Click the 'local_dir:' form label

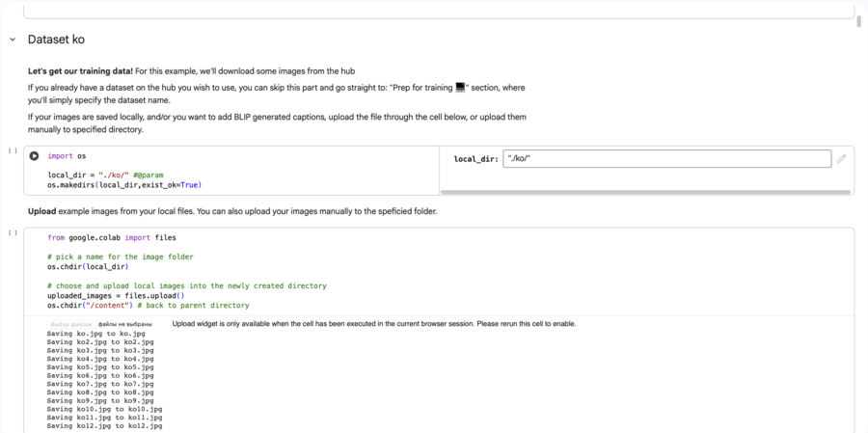[476, 159]
